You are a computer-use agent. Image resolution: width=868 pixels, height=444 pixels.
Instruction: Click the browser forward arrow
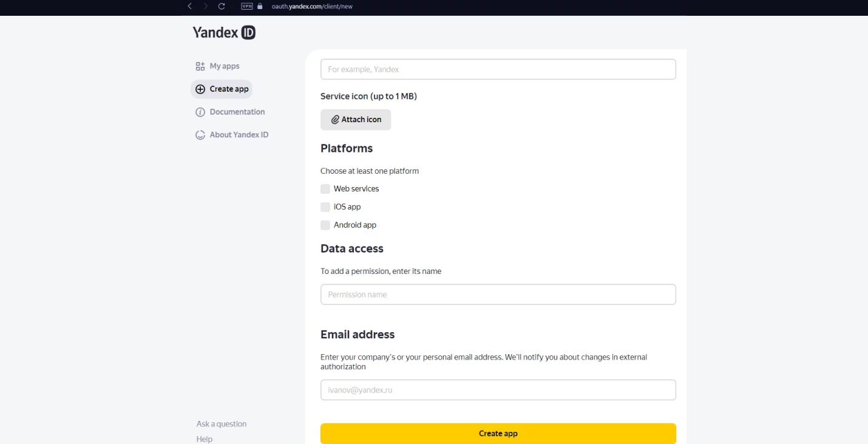click(x=206, y=6)
